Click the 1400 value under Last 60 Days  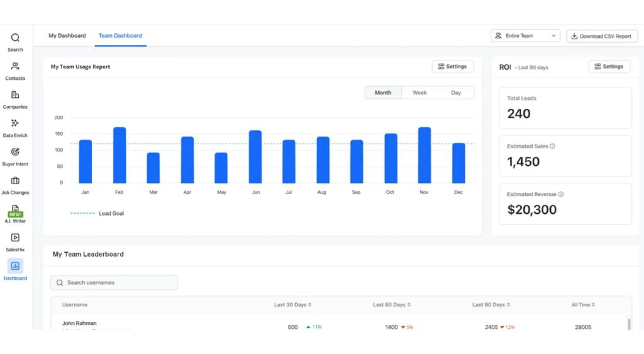click(x=391, y=328)
